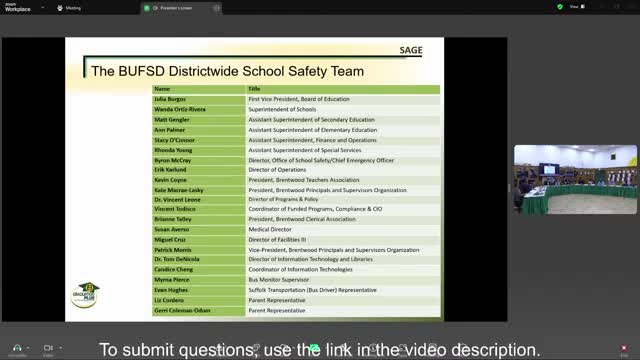The image size is (640, 360).
Task: Expand the video options caret
Action: tap(60, 348)
